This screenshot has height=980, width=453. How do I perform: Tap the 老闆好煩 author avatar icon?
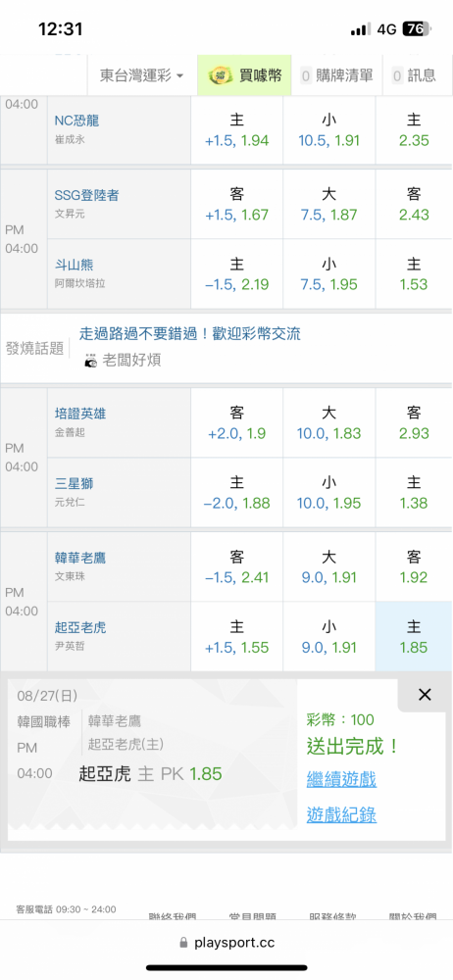click(91, 361)
